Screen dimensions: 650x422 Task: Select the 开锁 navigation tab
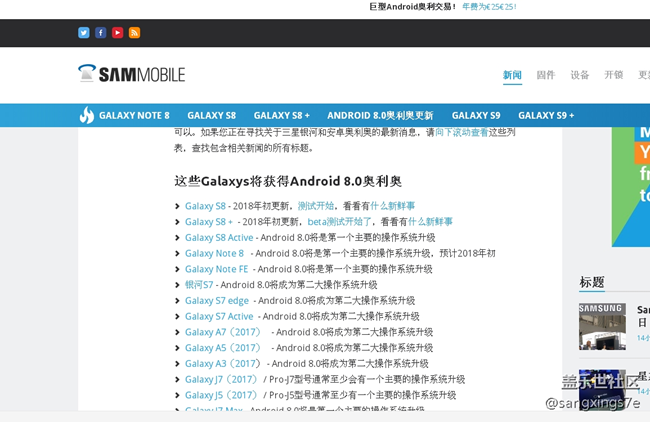pos(614,75)
